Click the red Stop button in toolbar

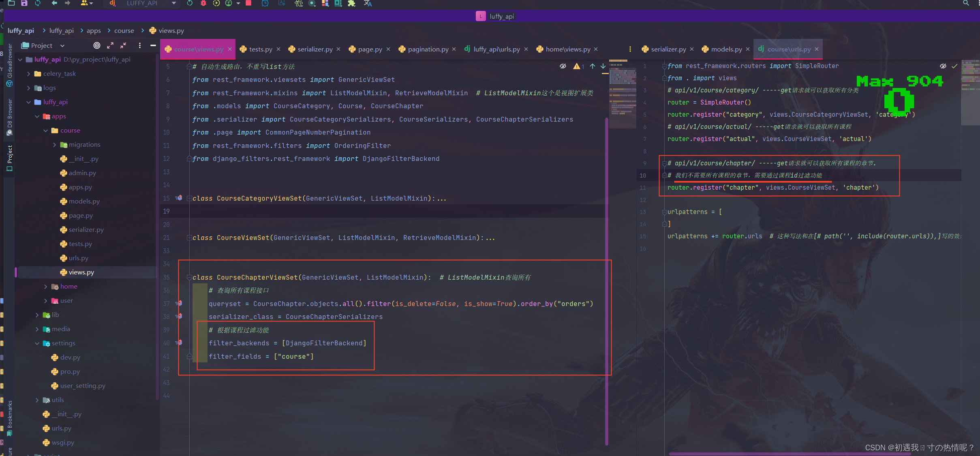pos(248,3)
